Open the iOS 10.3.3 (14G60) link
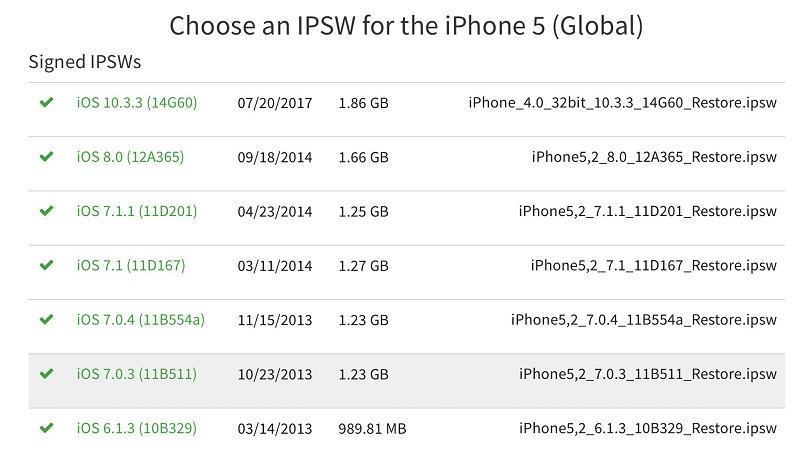 [x=137, y=103]
